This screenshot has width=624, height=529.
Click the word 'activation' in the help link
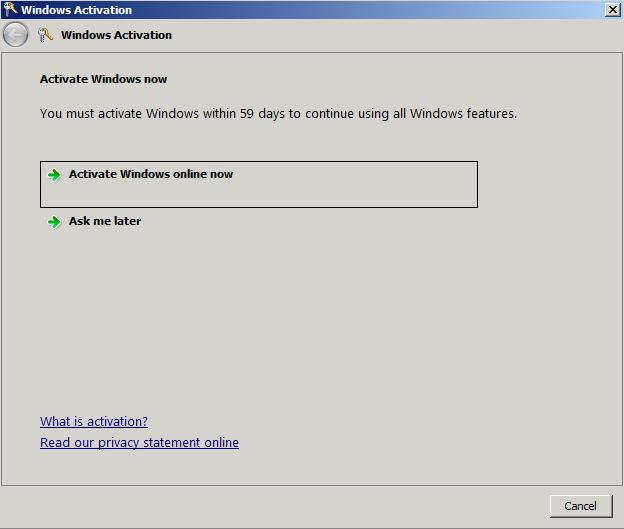[x=116, y=422]
